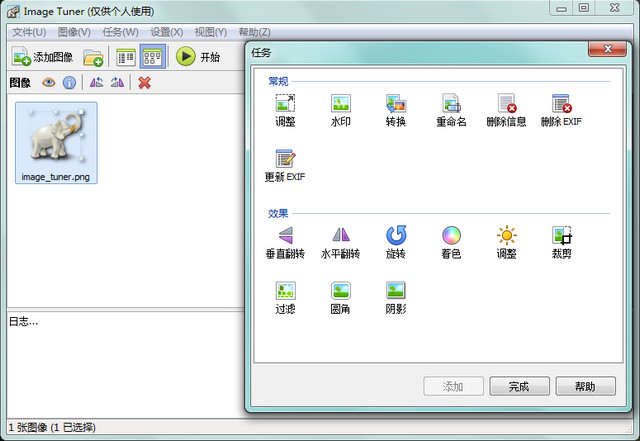Switch to thumbnail view mode
The image size is (640, 441).
point(153,57)
